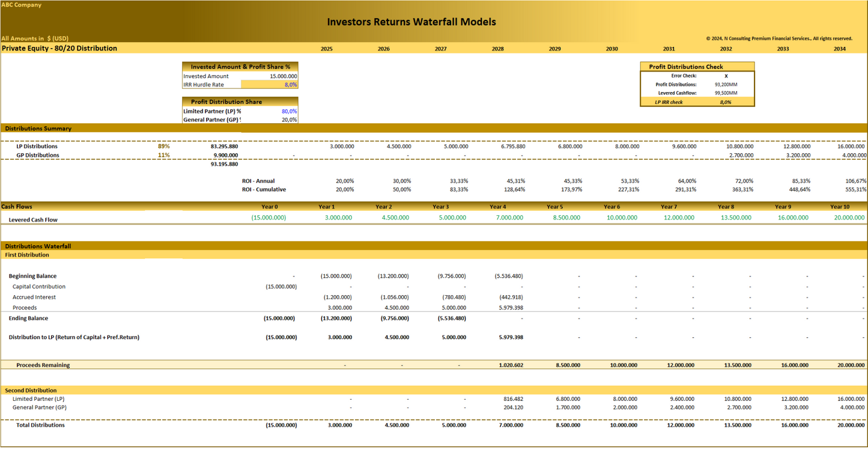Click the 'Investors Returns Waterfall Models' title
868x449 pixels.
click(411, 22)
